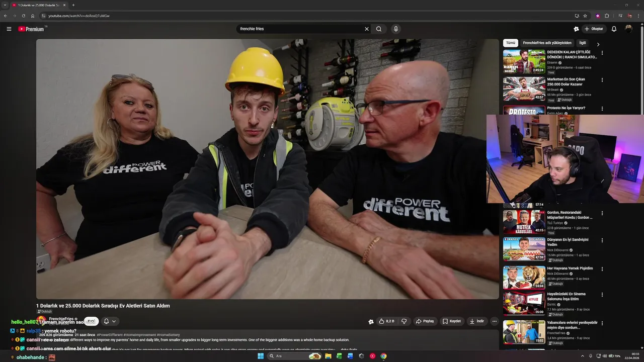Open the purple extension icon
Viewport: 644px width, 362px height.
[598, 16]
